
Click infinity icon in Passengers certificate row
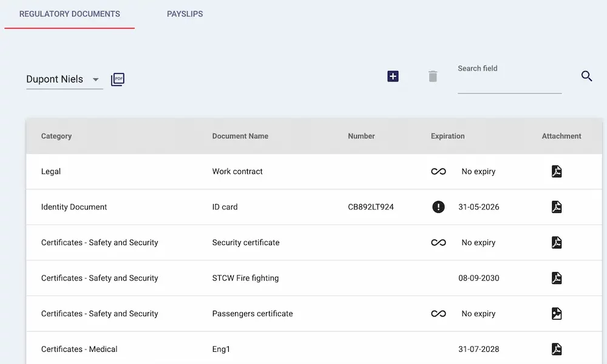[439, 314]
